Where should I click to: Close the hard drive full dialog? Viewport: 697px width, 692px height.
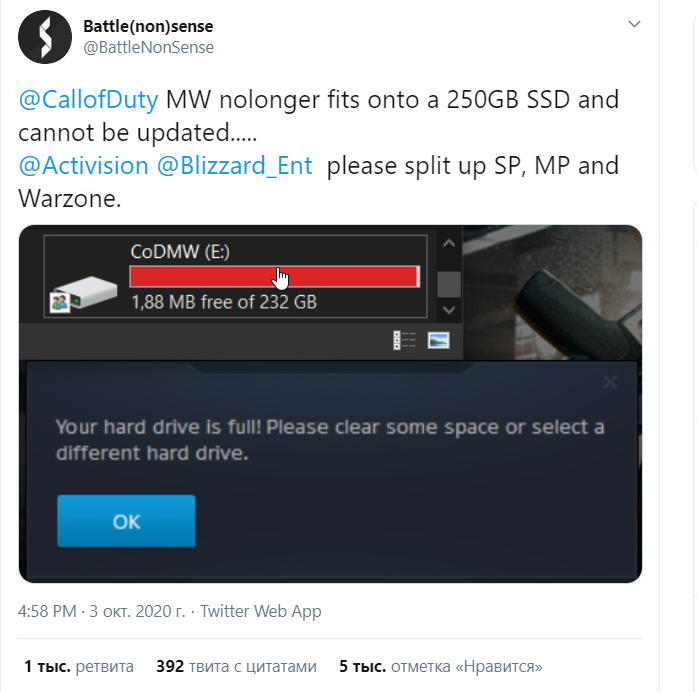610,382
